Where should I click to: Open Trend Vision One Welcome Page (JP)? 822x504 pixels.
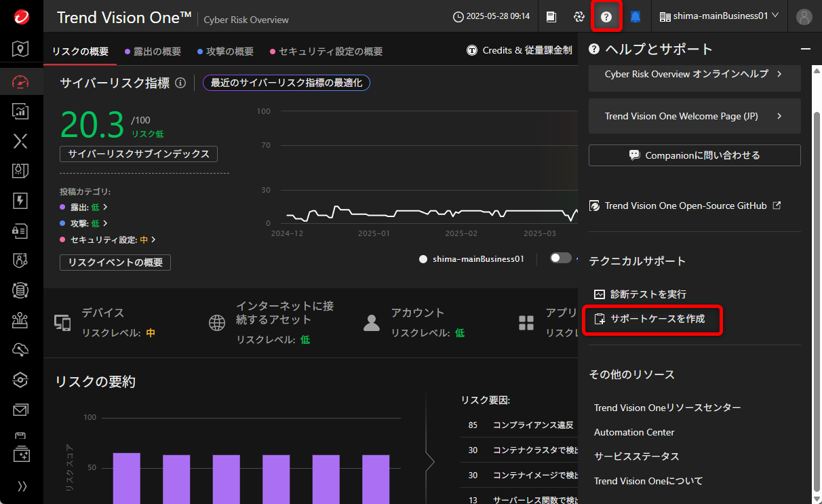(x=694, y=116)
